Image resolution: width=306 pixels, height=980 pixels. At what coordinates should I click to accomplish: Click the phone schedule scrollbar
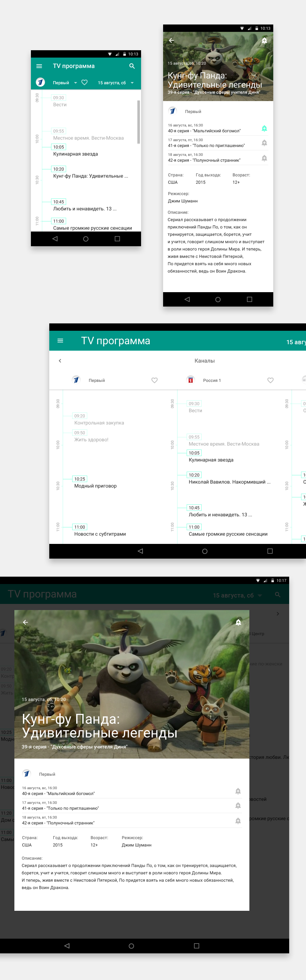click(x=138, y=122)
